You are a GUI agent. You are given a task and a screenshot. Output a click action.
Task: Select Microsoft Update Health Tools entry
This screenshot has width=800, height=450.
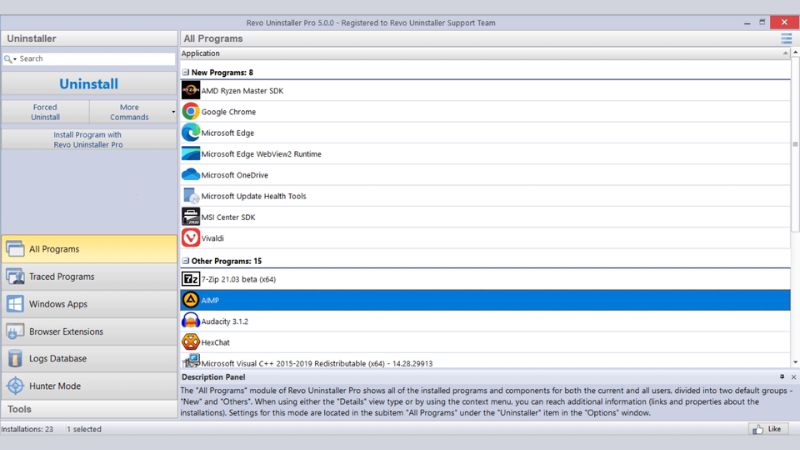[x=254, y=196]
